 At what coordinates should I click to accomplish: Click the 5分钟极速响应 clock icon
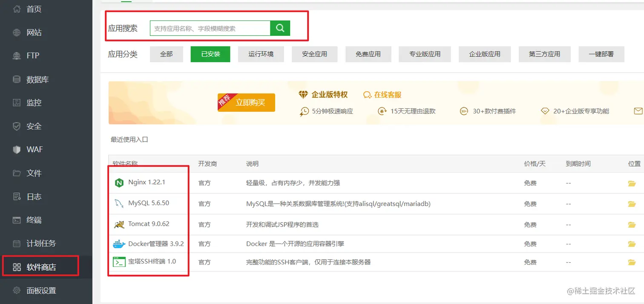click(x=304, y=111)
